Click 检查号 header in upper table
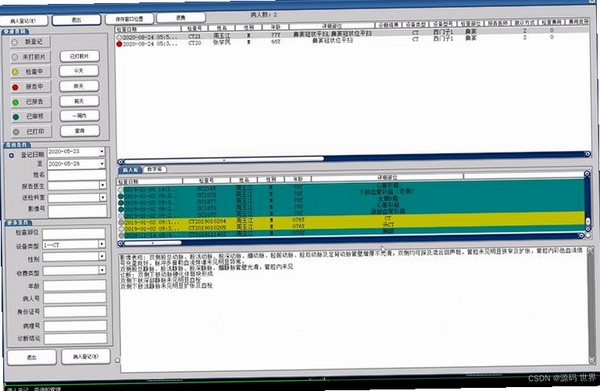Image resolution: width=600 pixels, height=391 pixels. [194, 28]
